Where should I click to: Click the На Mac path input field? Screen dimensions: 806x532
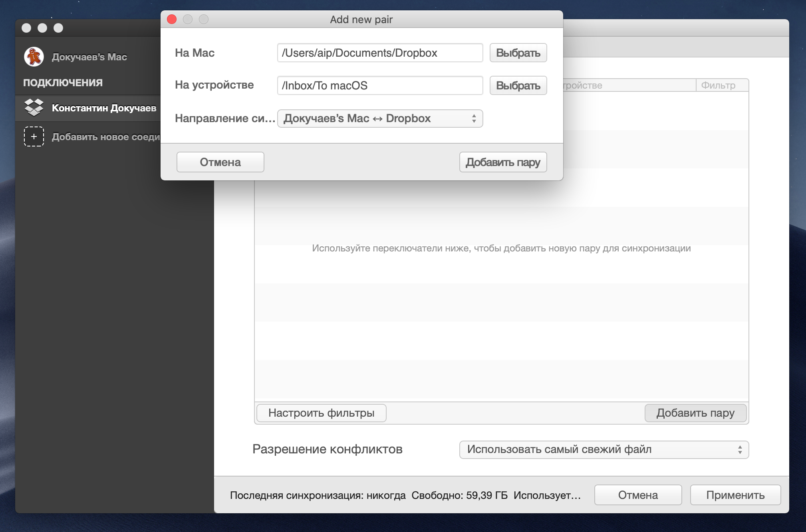(x=379, y=53)
